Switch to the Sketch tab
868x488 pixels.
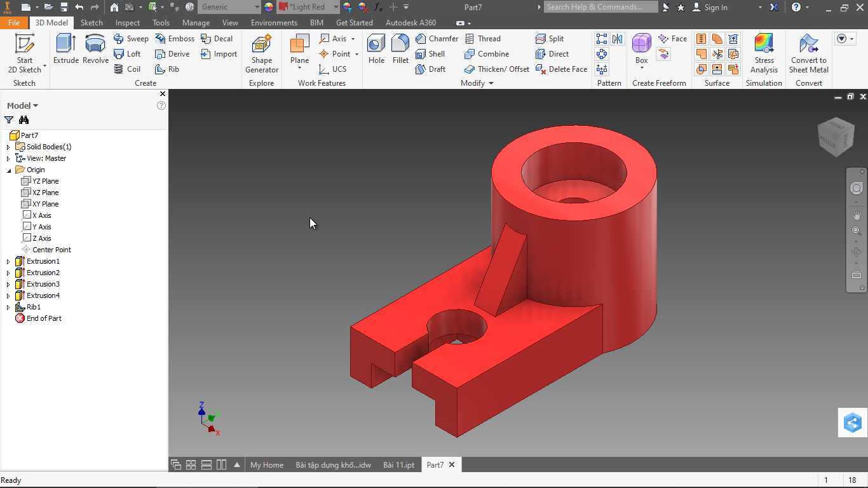[92, 22]
